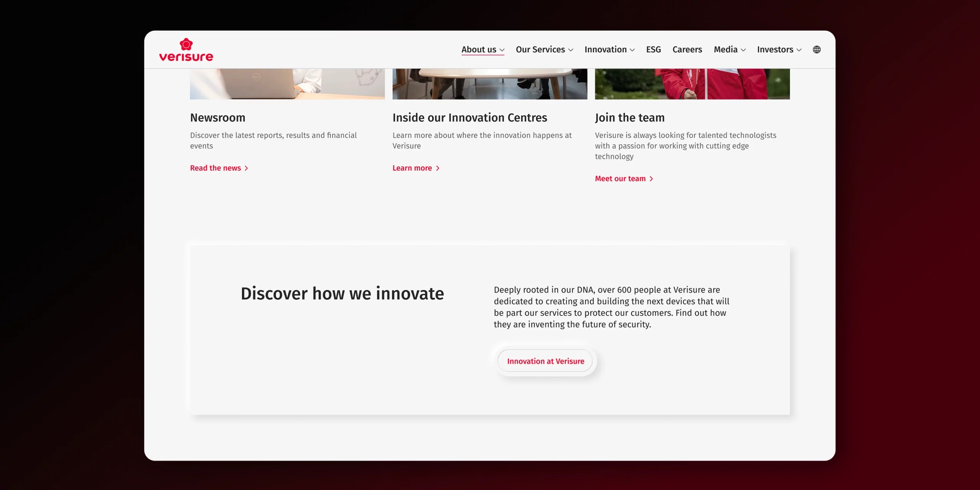Go to the Careers page
The image size is (980, 490).
pyautogui.click(x=687, y=50)
